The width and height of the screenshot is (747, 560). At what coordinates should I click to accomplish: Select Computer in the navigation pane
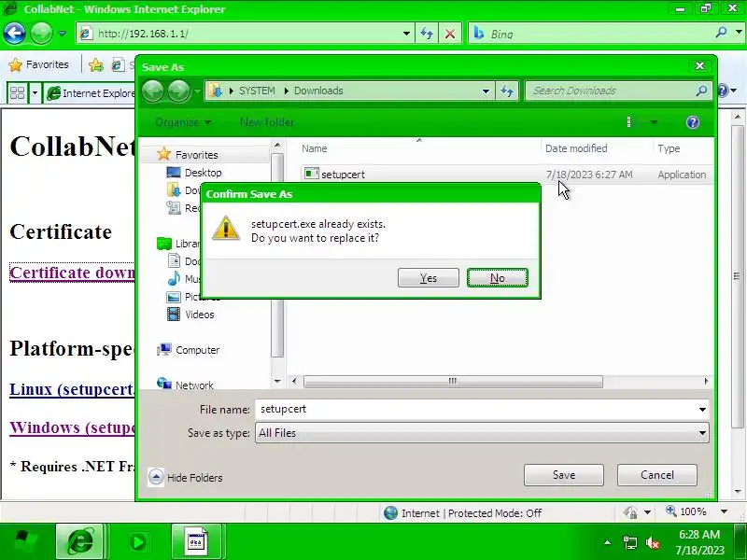[x=197, y=350]
